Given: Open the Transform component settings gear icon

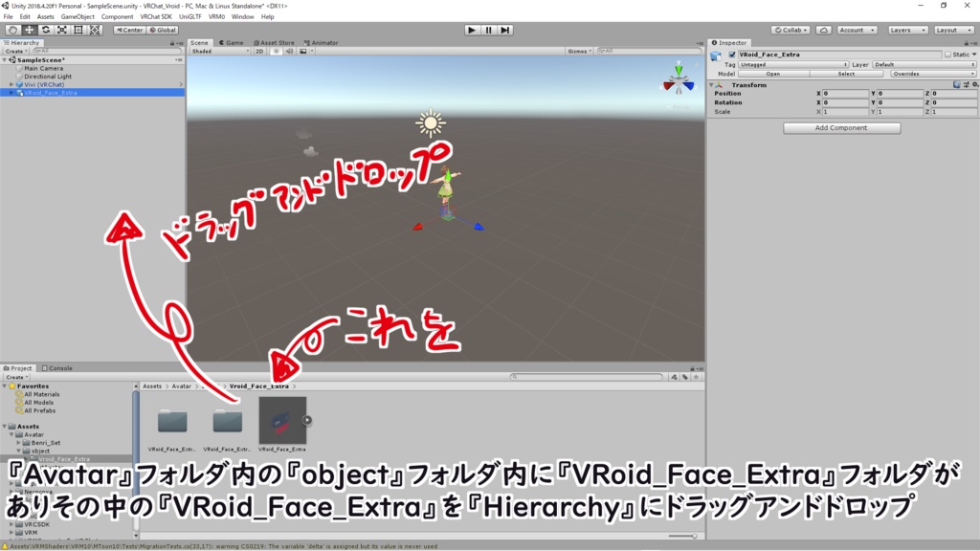Looking at the screenshot, I should pos(976,84).
